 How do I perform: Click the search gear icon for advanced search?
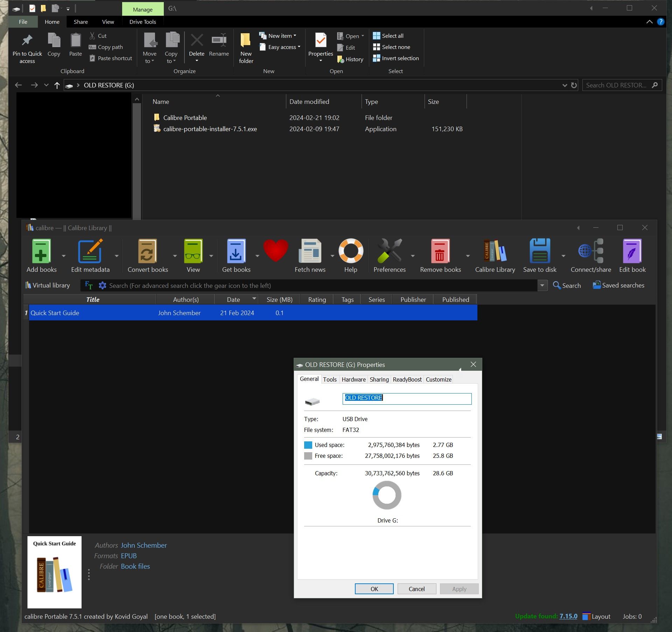pyautogui.click(x=102, y=286)
